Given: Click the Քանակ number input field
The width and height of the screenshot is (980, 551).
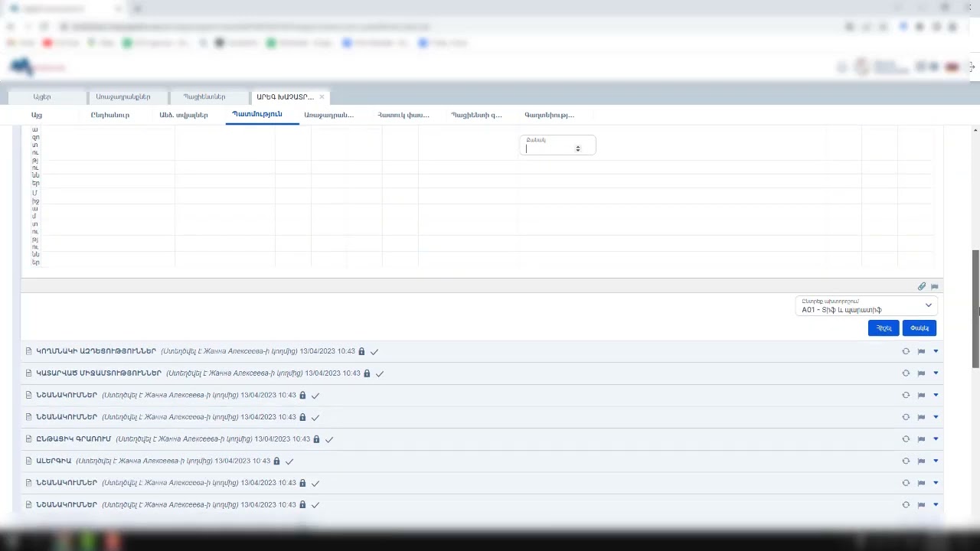Looking at the screenshot, I should (x=550, y=148).
